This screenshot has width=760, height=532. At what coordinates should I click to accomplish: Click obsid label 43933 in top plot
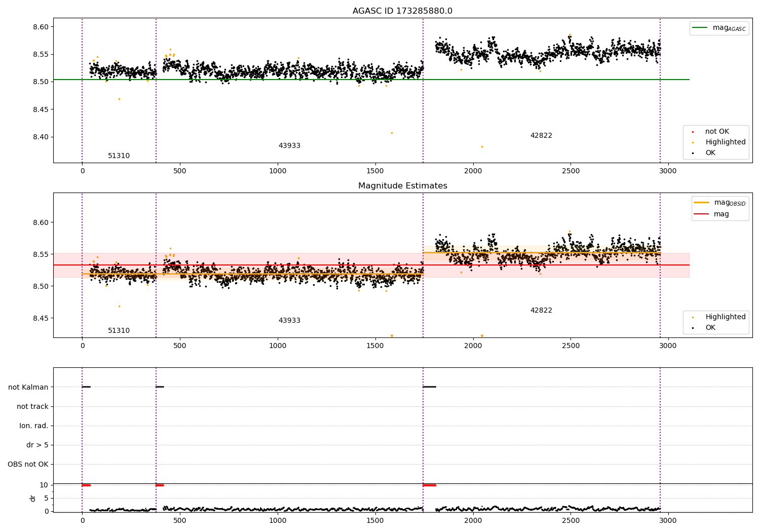(289, 146)
